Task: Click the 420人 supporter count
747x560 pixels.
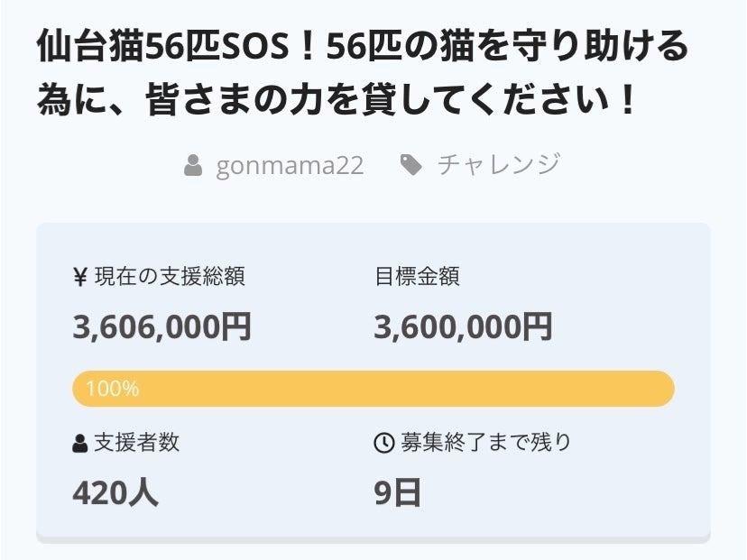Action: (x=115, y=492)
